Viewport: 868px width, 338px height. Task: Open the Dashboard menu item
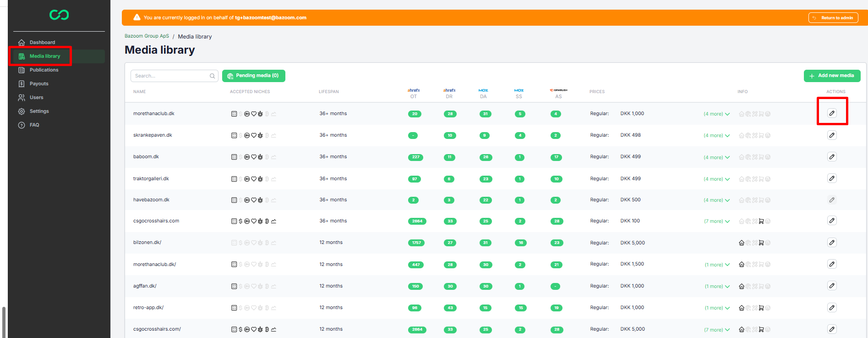pos(42,43)
